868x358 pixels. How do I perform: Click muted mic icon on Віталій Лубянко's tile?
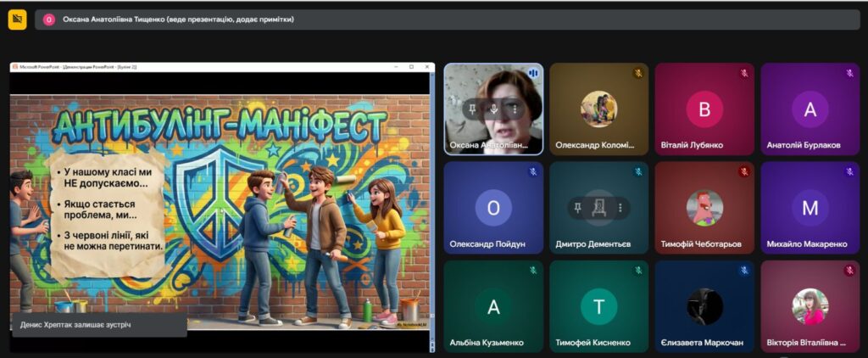pos(743,74)
